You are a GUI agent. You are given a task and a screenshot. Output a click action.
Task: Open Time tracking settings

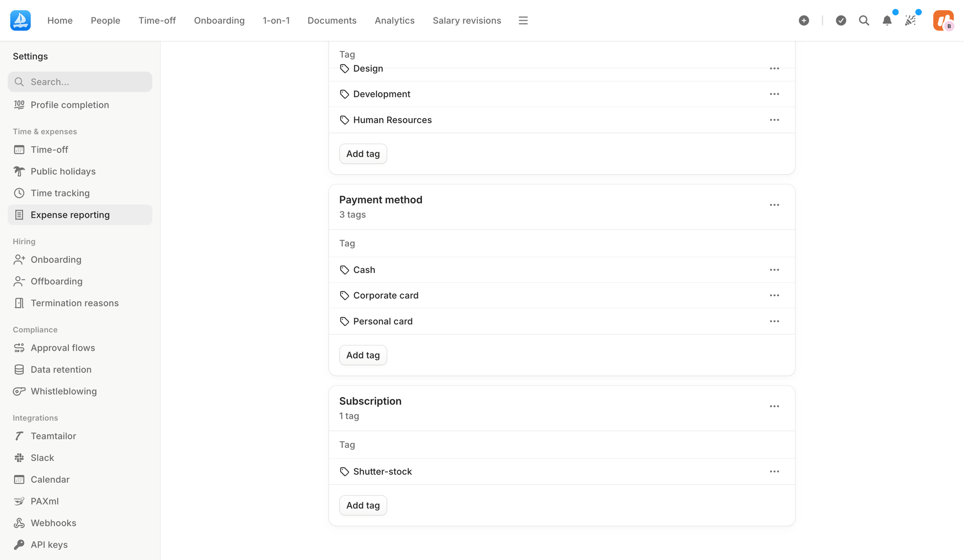pyautogui.click(x=80, y=193)
